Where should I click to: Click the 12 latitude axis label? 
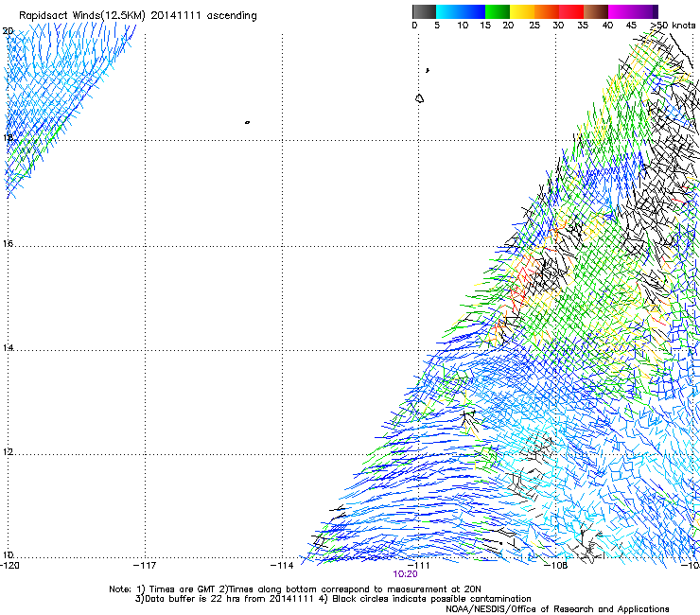[x=8, y=452]
